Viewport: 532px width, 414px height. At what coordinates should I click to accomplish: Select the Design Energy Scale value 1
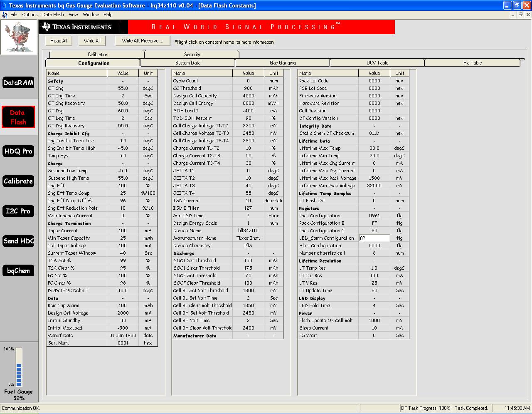click(x=248, y=223)
